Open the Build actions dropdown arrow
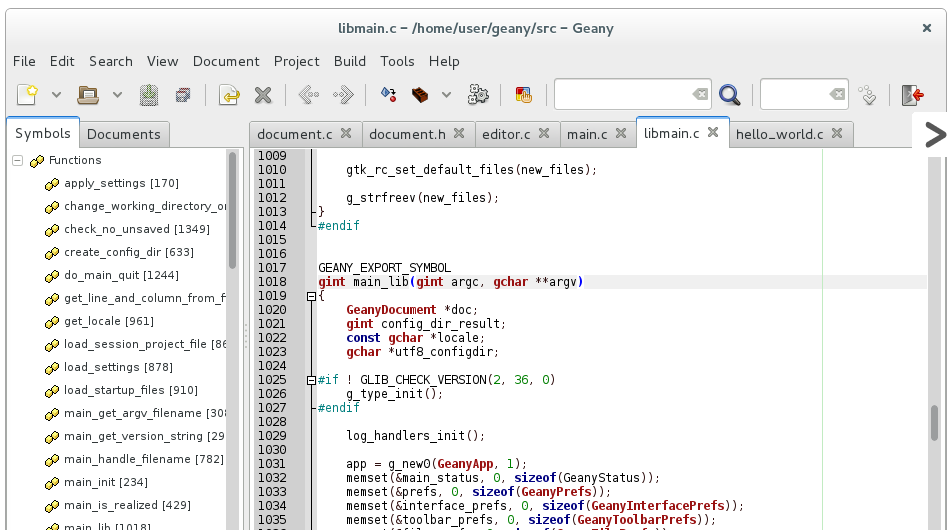Viewport: 947px width, 530px height. (x=446, y=95)
